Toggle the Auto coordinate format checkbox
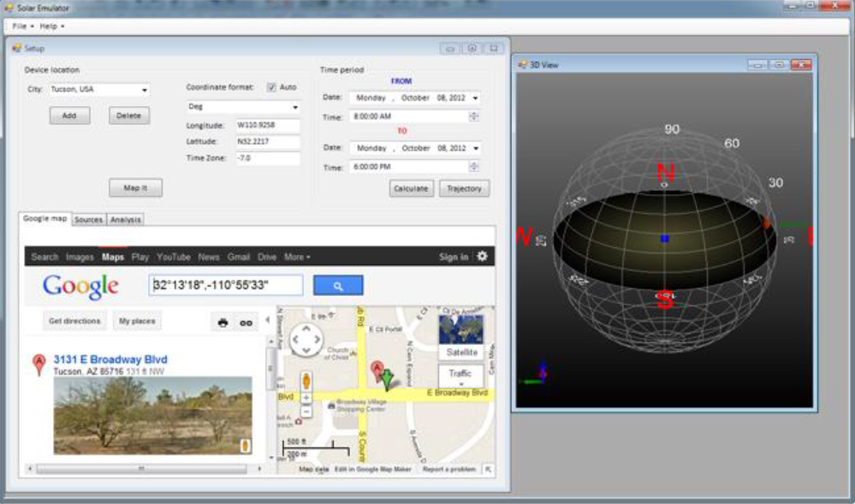The height and width of the screenshot is (504, 855). (271, 87)
